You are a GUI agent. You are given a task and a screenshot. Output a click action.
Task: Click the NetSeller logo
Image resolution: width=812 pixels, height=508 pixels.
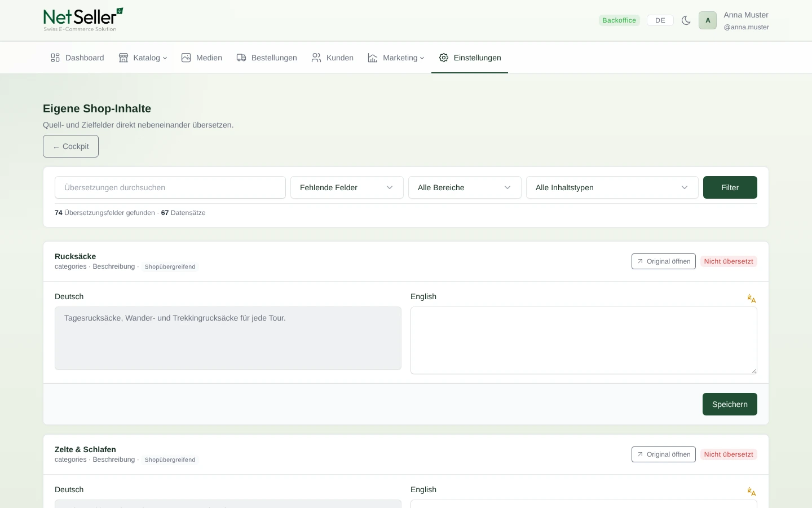[83, 20]
